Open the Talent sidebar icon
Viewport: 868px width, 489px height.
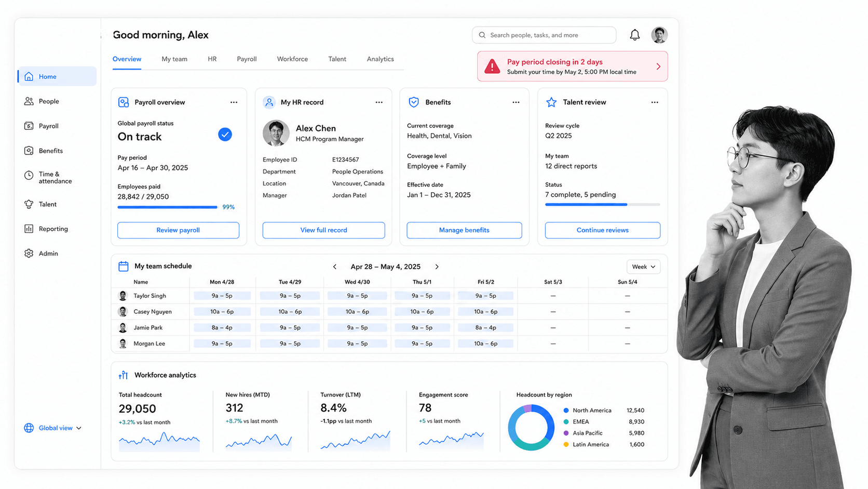point(29,204)
